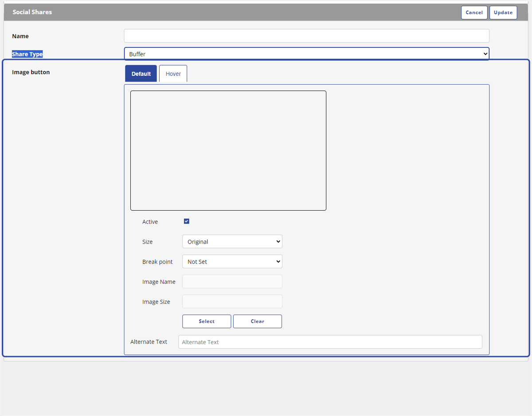Switch to the Default tab
The height and width of the screenshot is (416, 532).
coord(141,74)
